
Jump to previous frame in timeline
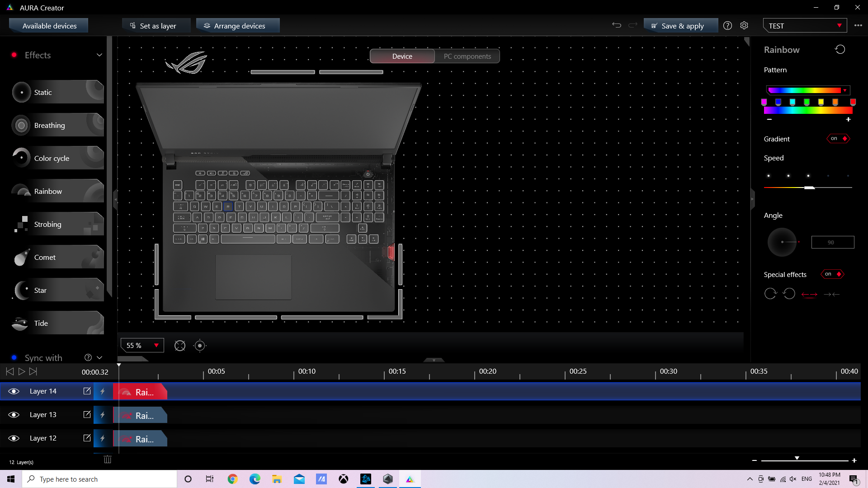[9, 371]
